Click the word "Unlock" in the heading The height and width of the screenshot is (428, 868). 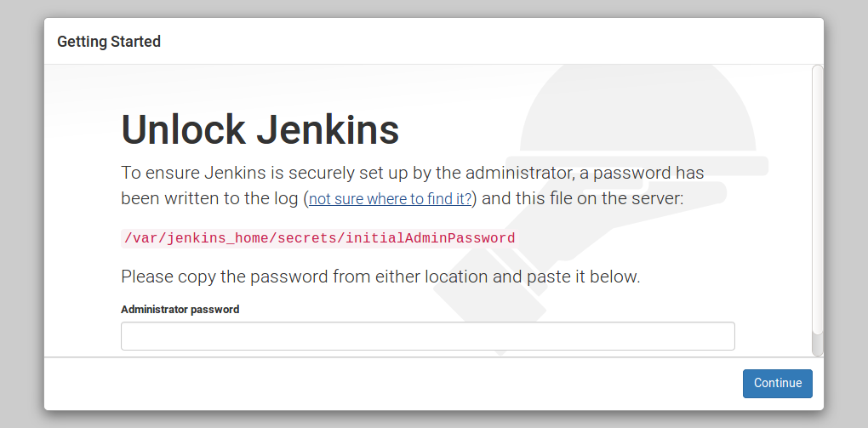[x=183, y=129]
